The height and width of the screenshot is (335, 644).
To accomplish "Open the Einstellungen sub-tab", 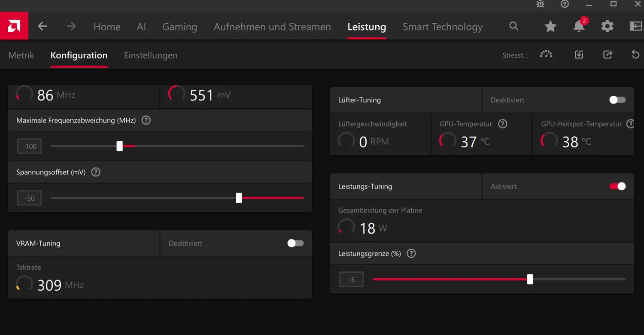I will coord(151,55).
